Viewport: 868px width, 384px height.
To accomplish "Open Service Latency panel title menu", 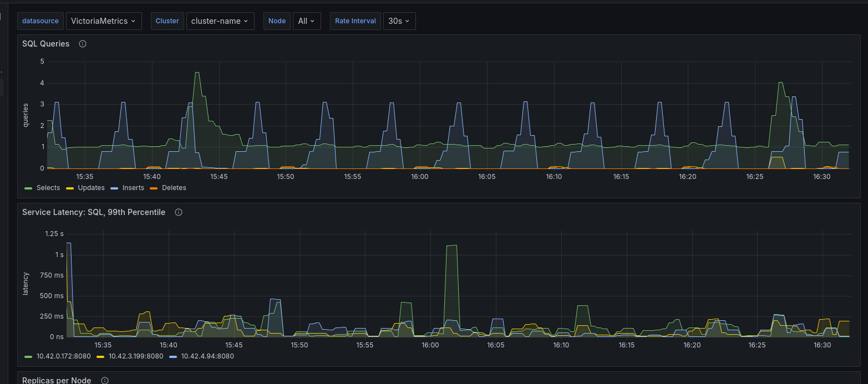I will coord(94,212).
